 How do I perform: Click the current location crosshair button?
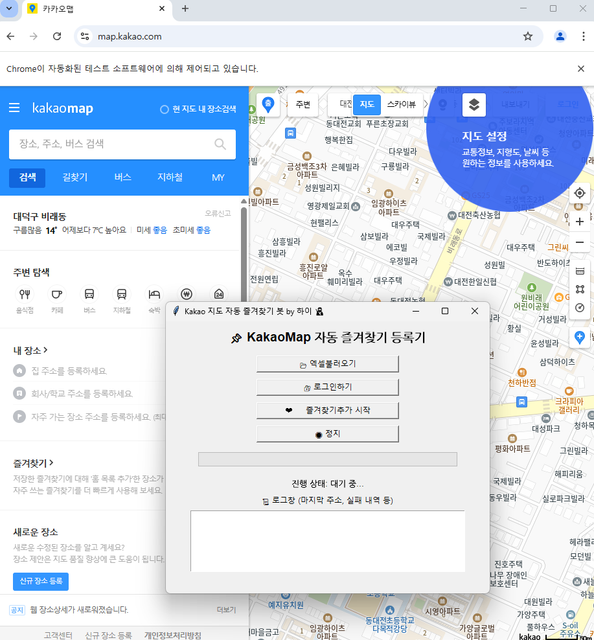point(579,193)
